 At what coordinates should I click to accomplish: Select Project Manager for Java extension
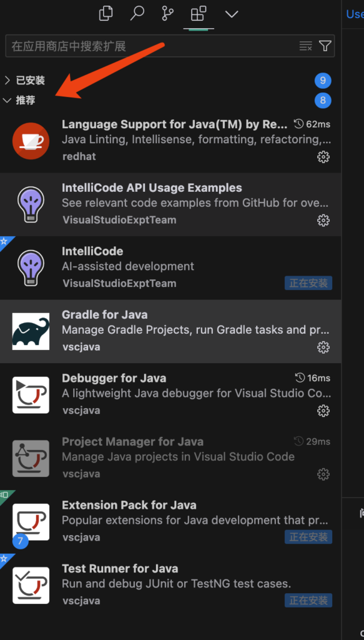(x=170, y=458)
